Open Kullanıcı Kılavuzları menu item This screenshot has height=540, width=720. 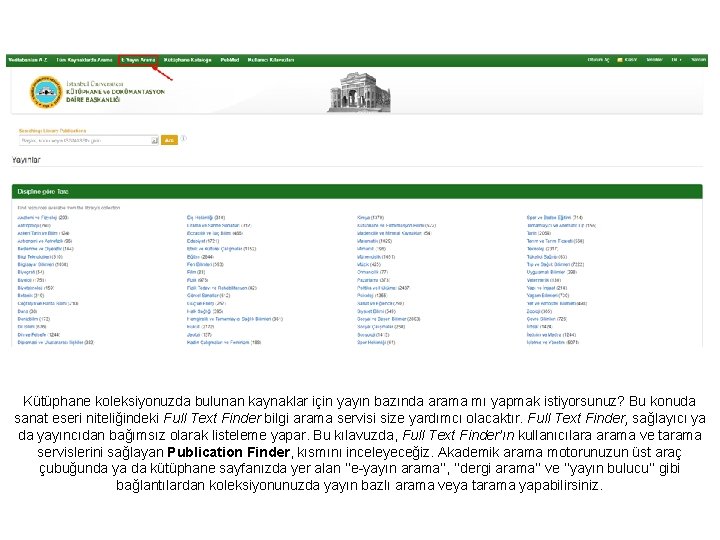270,60
